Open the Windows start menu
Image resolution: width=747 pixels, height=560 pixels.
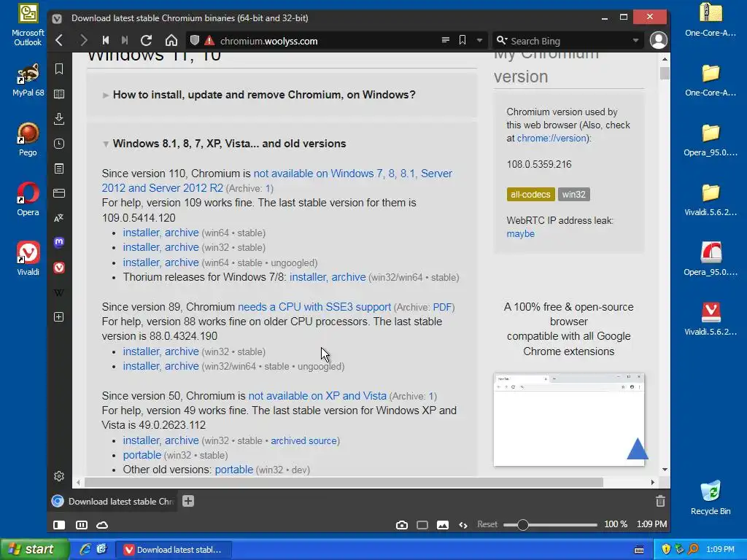click(x=34, y=549)
